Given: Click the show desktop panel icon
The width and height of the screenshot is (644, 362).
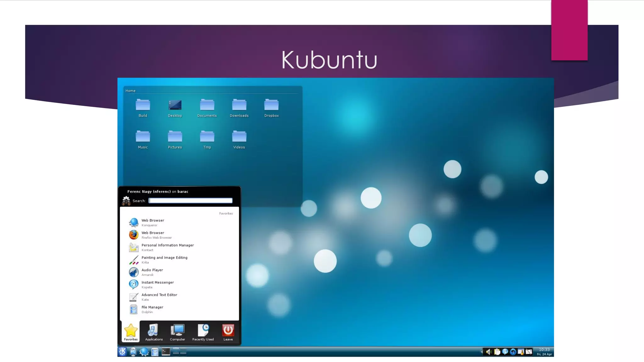Looking at the screenshot, I should pos(133,352).
